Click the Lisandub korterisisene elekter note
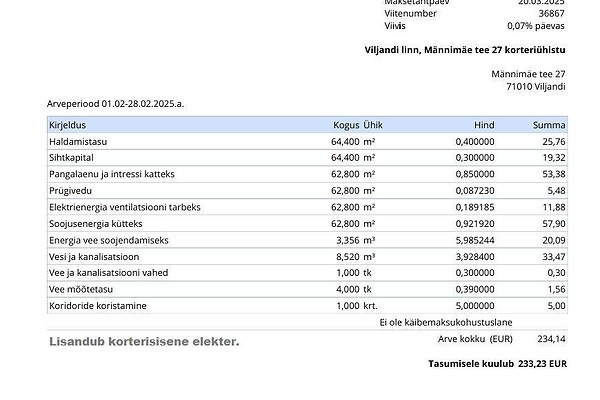 [144, 342]
